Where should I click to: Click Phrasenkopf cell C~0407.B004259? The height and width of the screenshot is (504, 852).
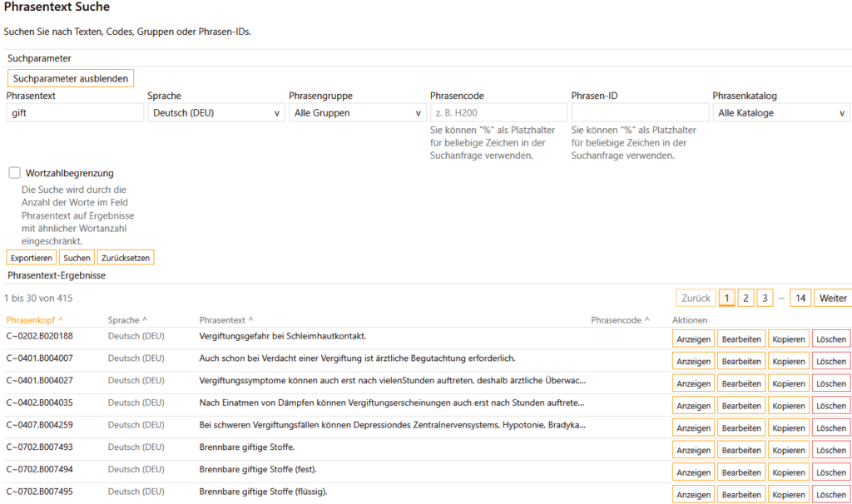40,425
